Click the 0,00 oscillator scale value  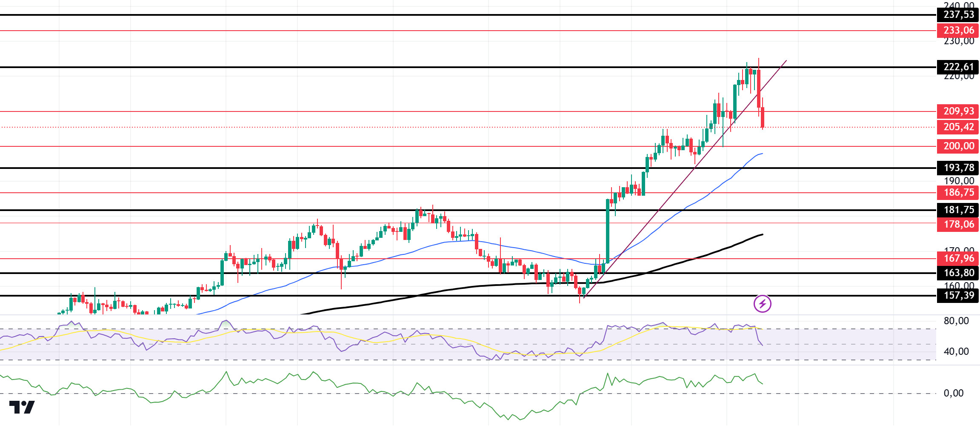tap(954, 394)
